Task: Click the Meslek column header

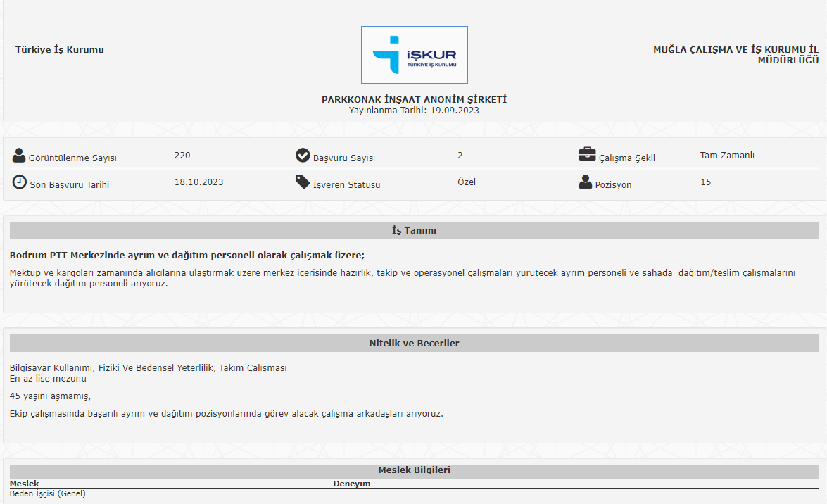Action: coord(25,484)
